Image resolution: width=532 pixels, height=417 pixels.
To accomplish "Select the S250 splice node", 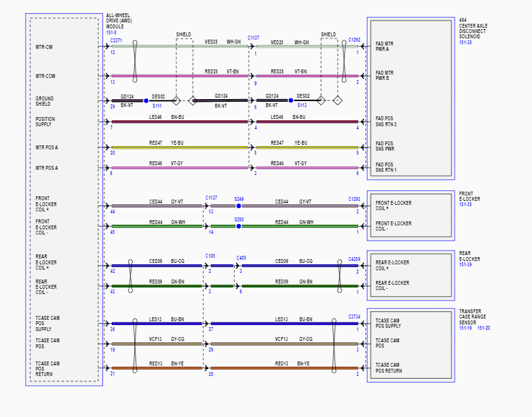I will [239, 226].
